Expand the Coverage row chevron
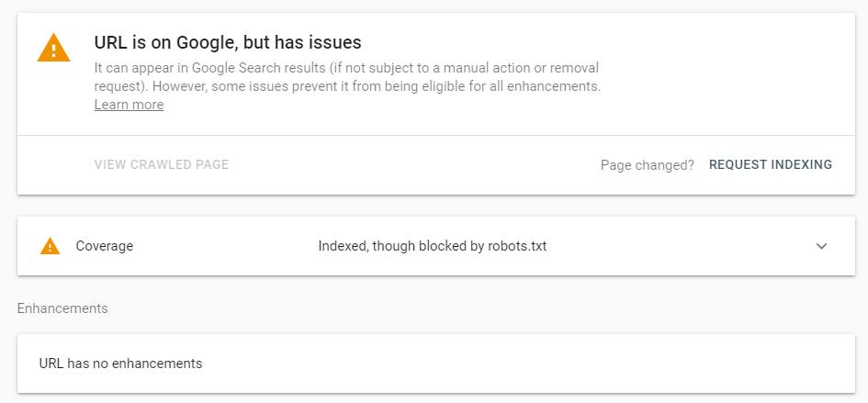 (821, 246)
